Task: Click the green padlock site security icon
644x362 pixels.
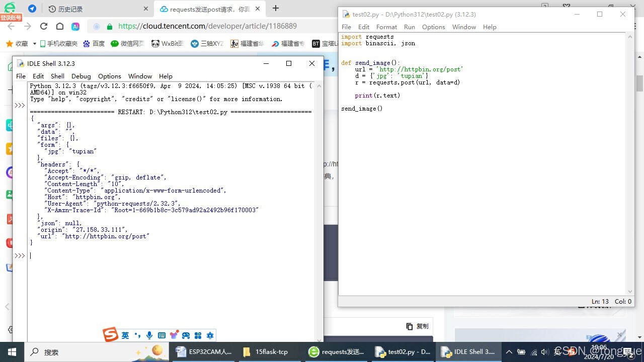Action: click(x=110, y=26)
